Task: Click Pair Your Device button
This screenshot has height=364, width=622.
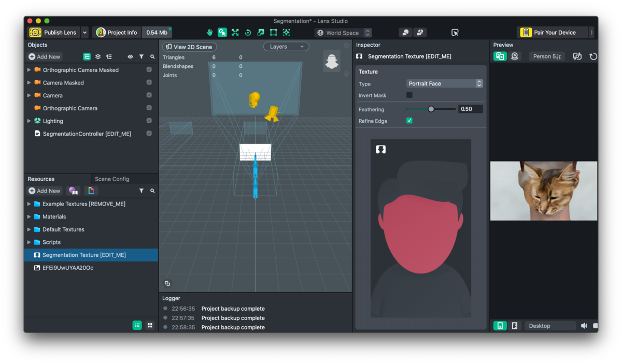Action: (553, 33)
